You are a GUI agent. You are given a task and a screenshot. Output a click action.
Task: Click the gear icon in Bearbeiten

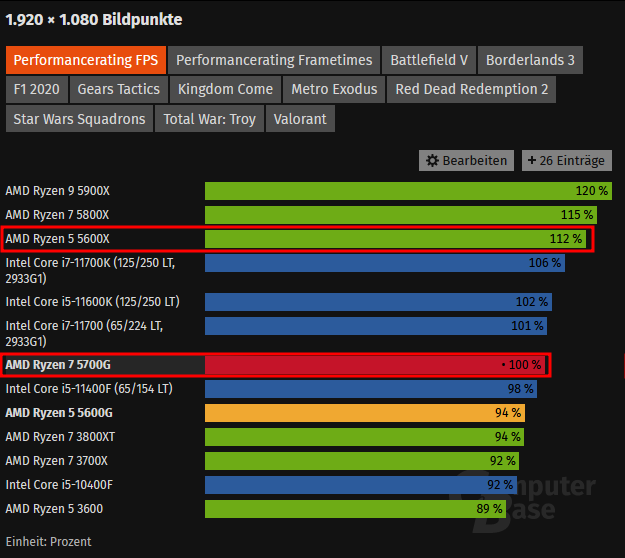[x=432, y=161]
